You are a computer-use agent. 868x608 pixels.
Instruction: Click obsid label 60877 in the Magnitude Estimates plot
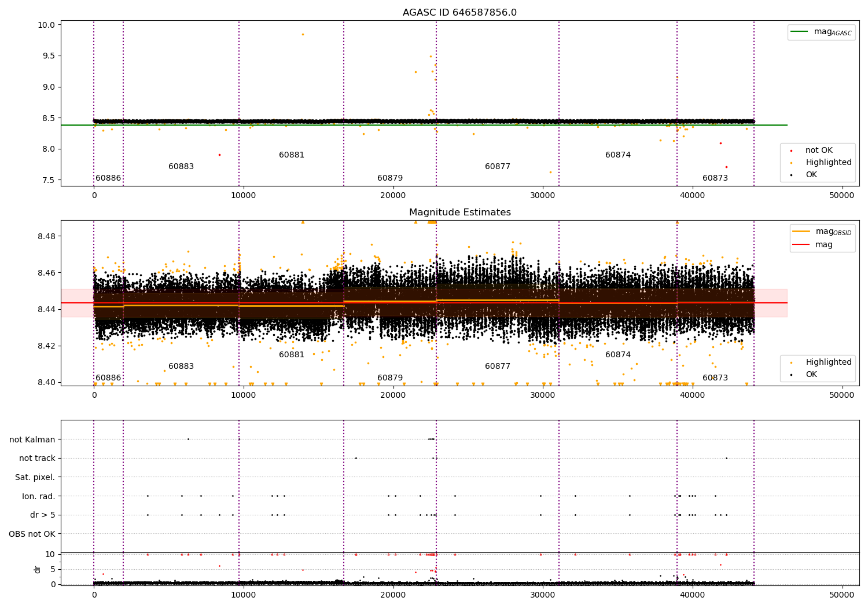pos(498,367)
